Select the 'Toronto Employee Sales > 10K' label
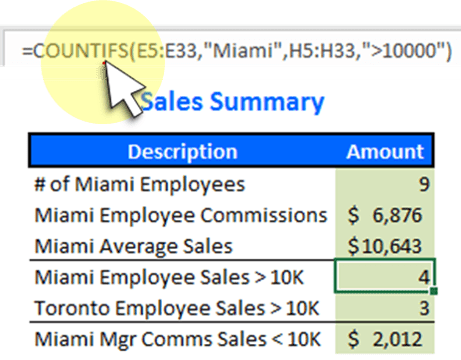461x360 pixels. [x=177, y=308]
